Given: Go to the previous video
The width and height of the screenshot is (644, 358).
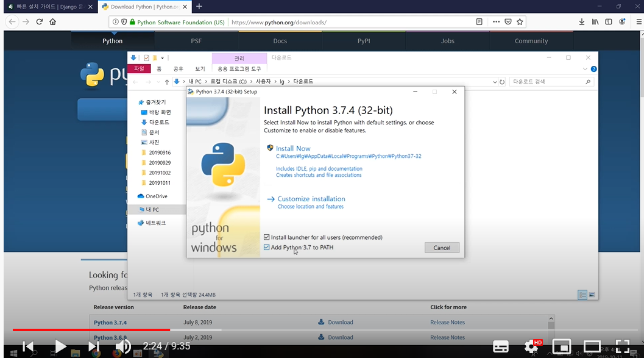Looking at the screenshot, I should 28,346.
